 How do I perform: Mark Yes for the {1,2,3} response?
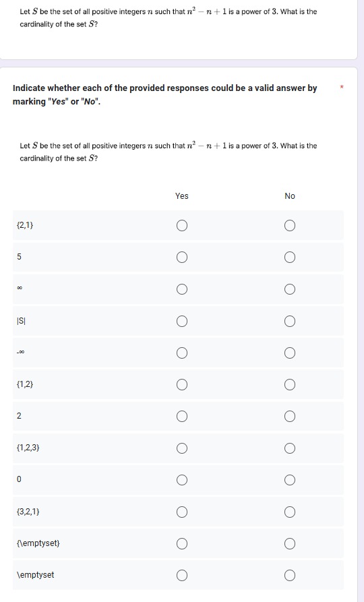pos(182,448)
